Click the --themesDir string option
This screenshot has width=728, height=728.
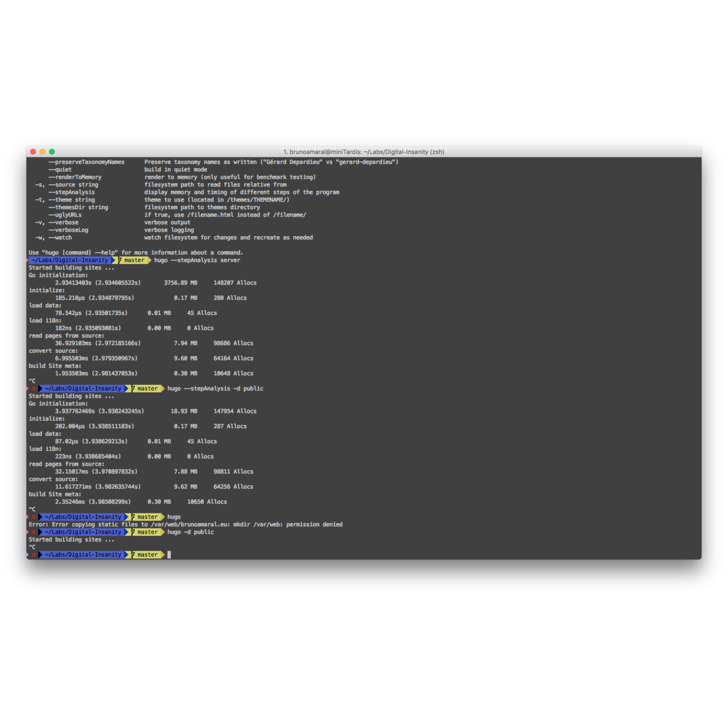pyautogui.click(x=78, y=207)
